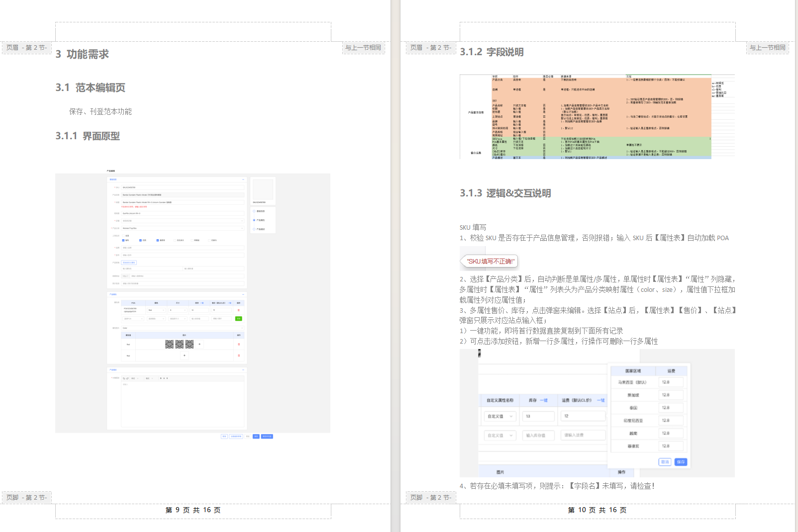
Task: Click footer text '第 10 页 共 16 页'
Action: click(x=598, y=510)
